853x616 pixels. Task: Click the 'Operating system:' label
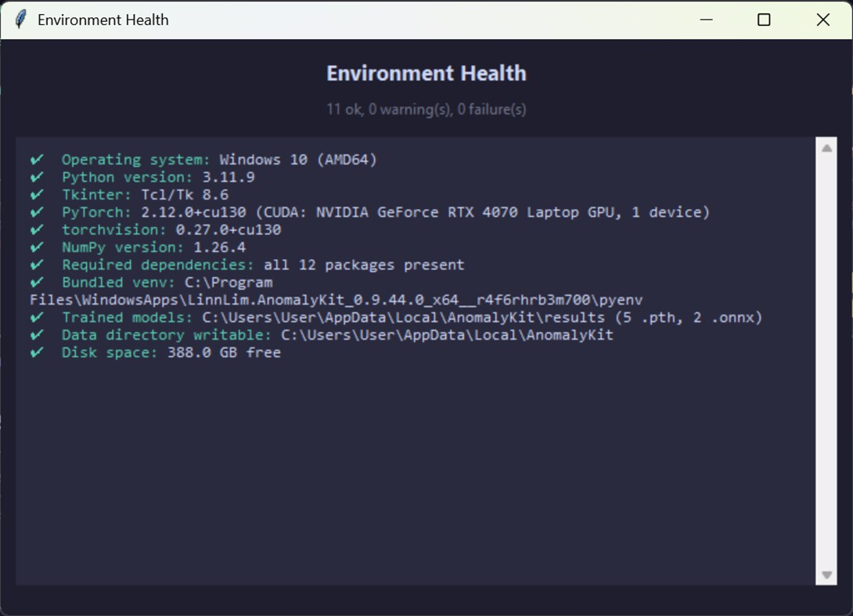(135, 160)
